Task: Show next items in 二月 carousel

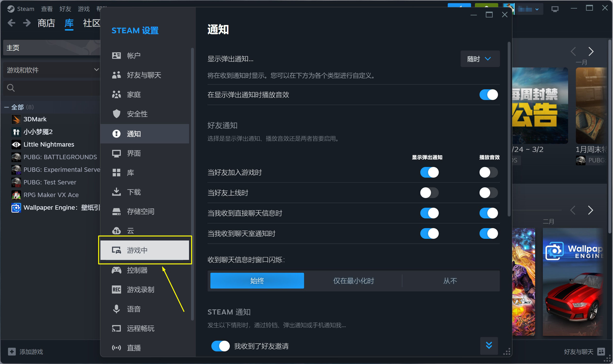Action: point(591,210)
